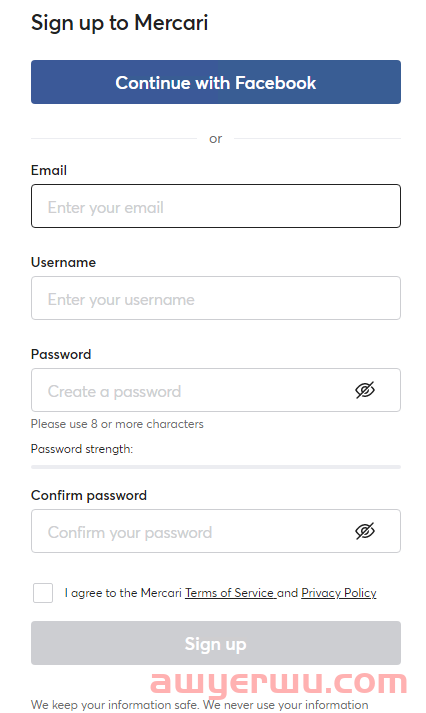
Task: Click the "I agree to the Mercari" label text
Action: [123, 593]
